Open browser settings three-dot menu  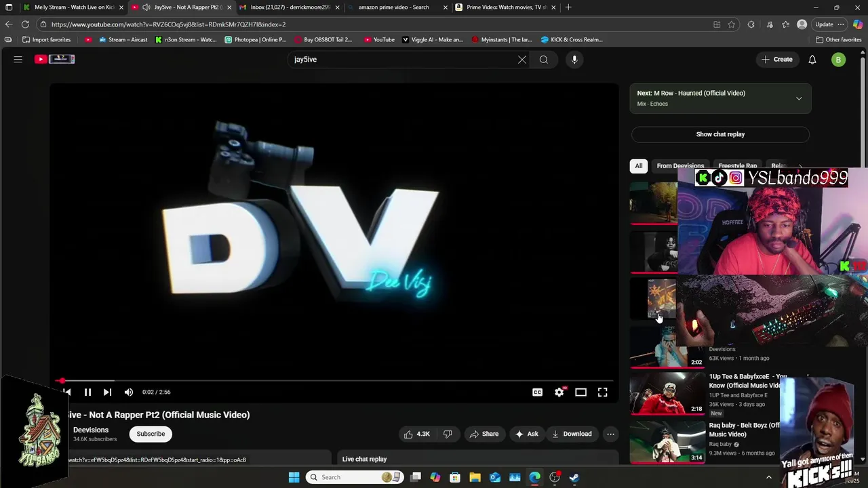[842, 24]
